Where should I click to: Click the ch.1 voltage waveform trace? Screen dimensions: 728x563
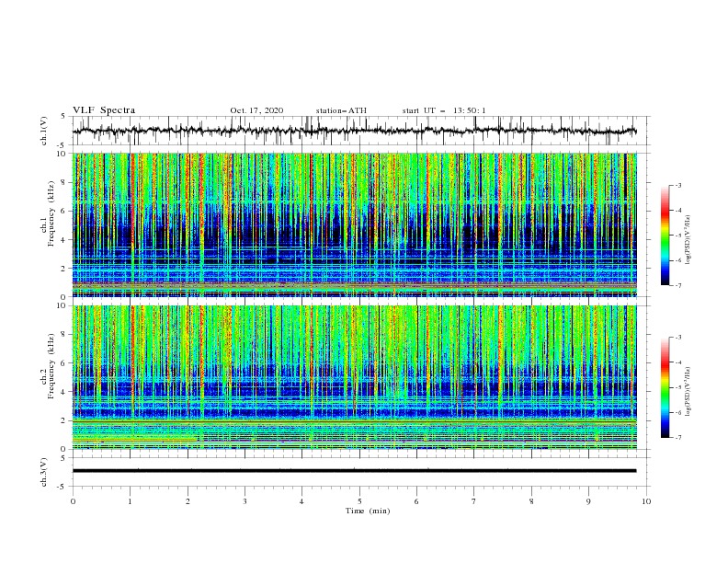pyautogui.click(x=355, y=131)
